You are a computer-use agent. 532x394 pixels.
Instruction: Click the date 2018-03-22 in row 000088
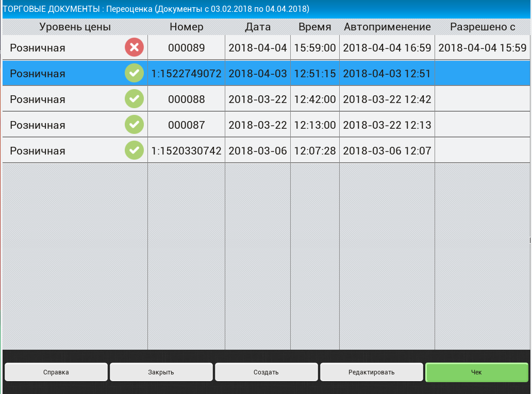(258, 99)
